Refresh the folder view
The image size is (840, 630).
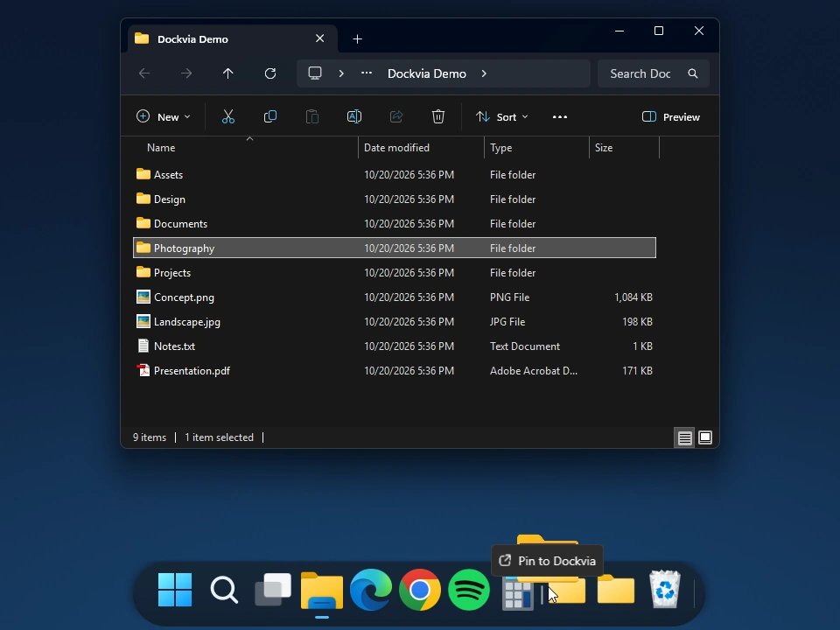tap(270, 73)
